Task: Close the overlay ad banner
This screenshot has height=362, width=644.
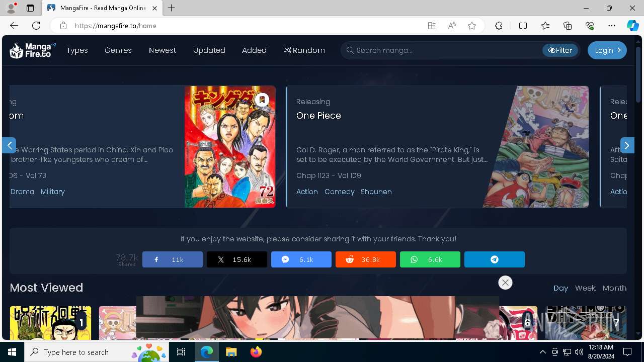Action: [x=505, y=283]
